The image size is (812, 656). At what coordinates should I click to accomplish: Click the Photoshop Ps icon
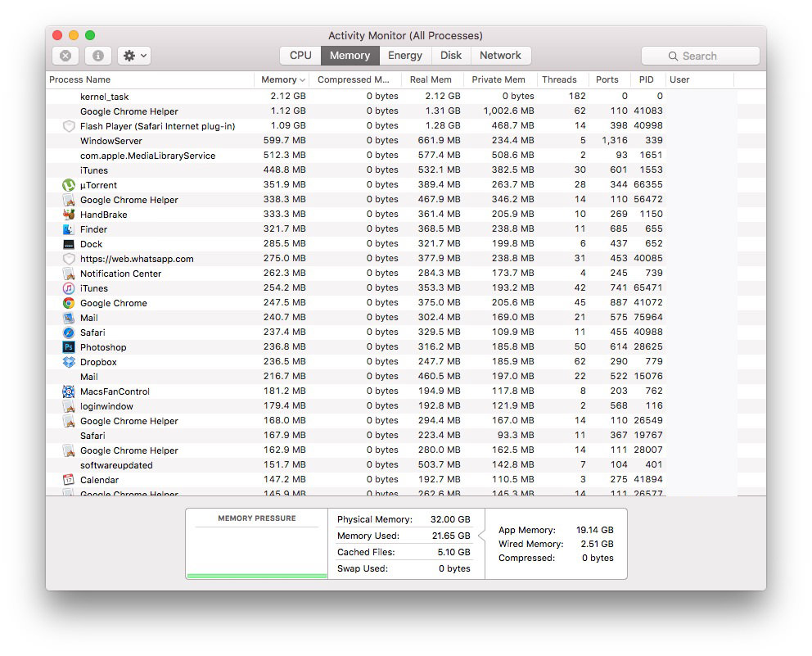(x=69, y=347)
